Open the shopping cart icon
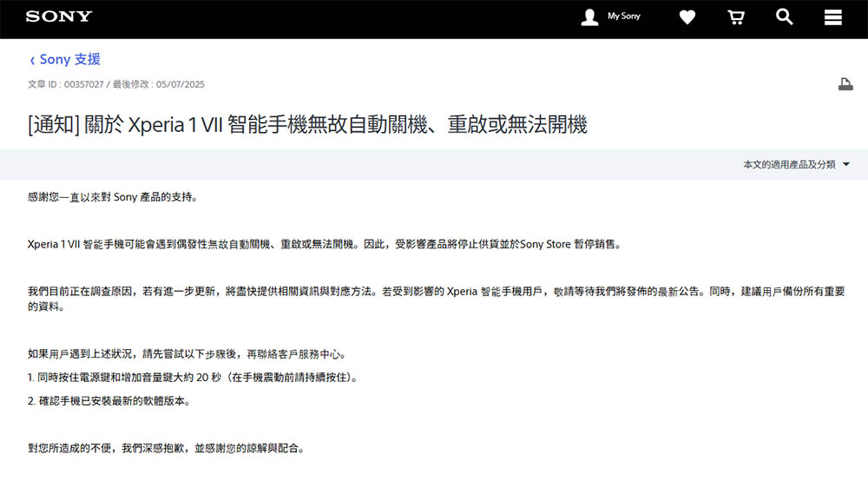The image size is (868, 488). [736, 17]
